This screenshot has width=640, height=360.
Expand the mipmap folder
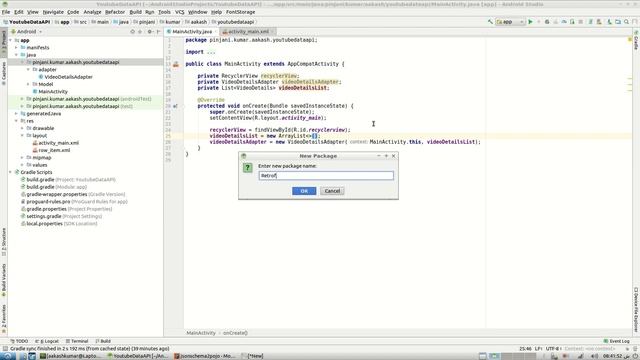22,158
